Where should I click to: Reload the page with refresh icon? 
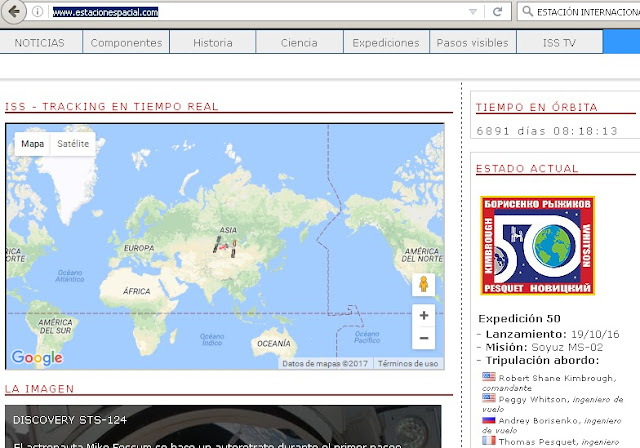click(497, 12)
